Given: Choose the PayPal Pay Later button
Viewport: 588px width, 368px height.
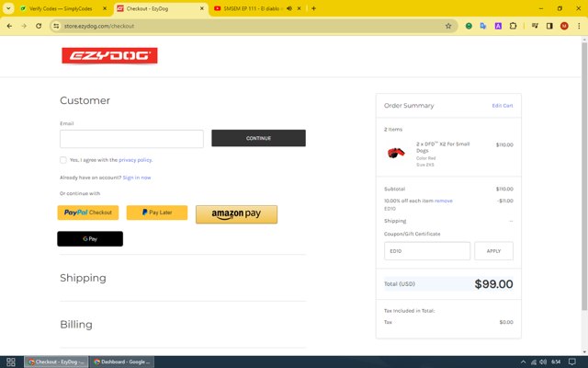Looking at the screenshot, I should click(x=157, y=213).
